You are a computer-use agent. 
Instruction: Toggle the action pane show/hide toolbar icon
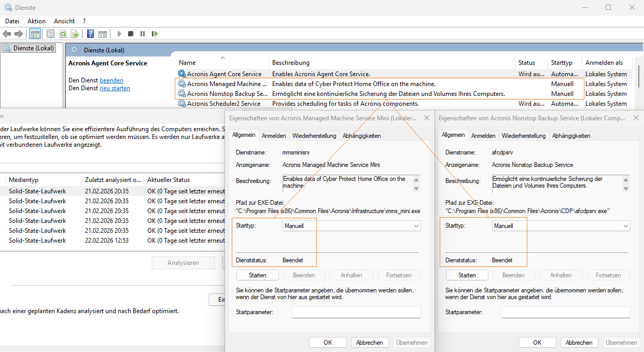103,34
